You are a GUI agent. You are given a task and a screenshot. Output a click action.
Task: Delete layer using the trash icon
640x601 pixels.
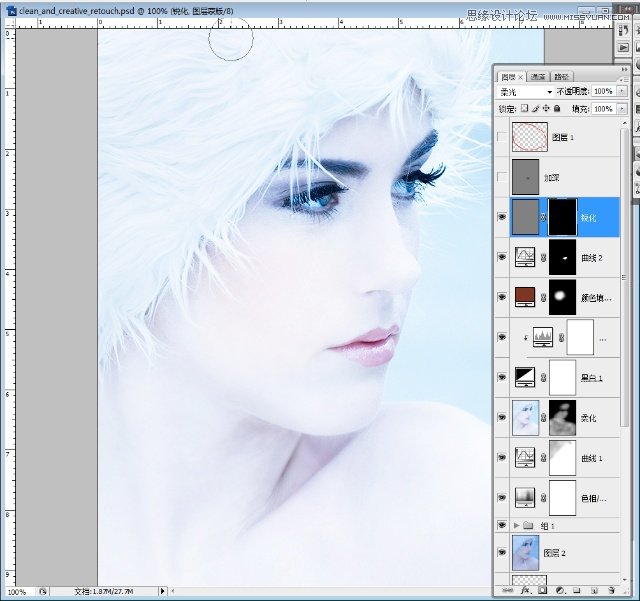(611, 590)
